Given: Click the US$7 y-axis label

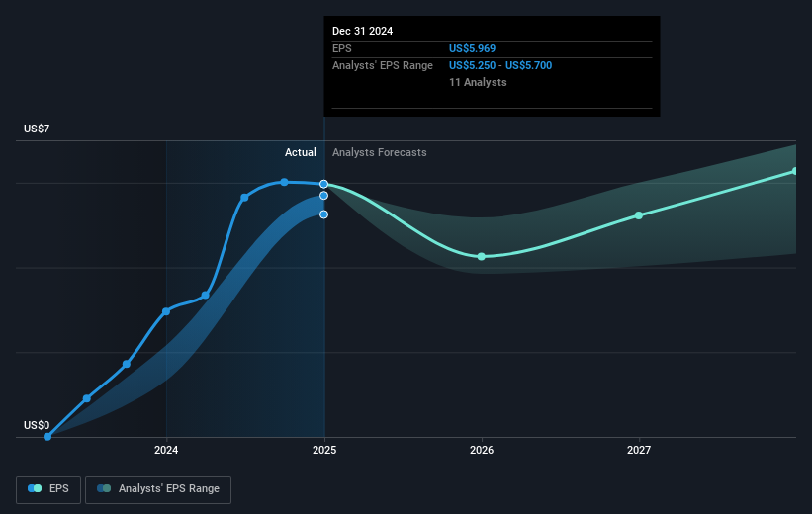Looking at the screenshot, I should (x=37, y=128).
